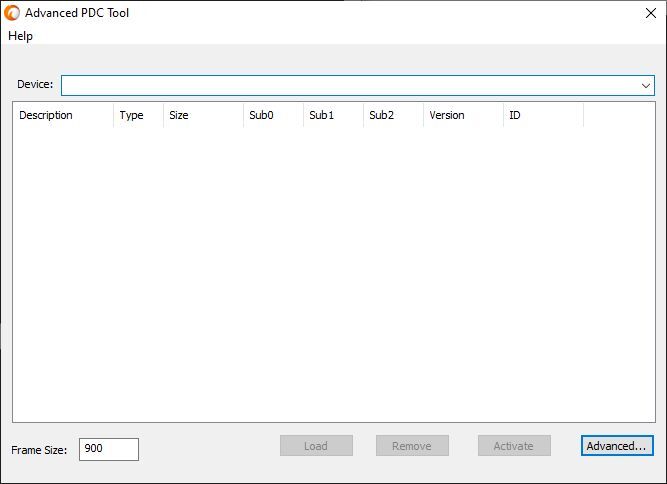The height and width of the screenshot is (484, 667).
Task: Click the Activate button
Action: (x=514, y=446)
